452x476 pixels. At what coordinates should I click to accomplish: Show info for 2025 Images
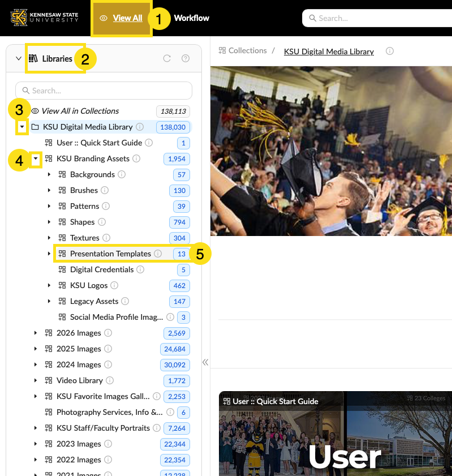[x=108, y=349]
